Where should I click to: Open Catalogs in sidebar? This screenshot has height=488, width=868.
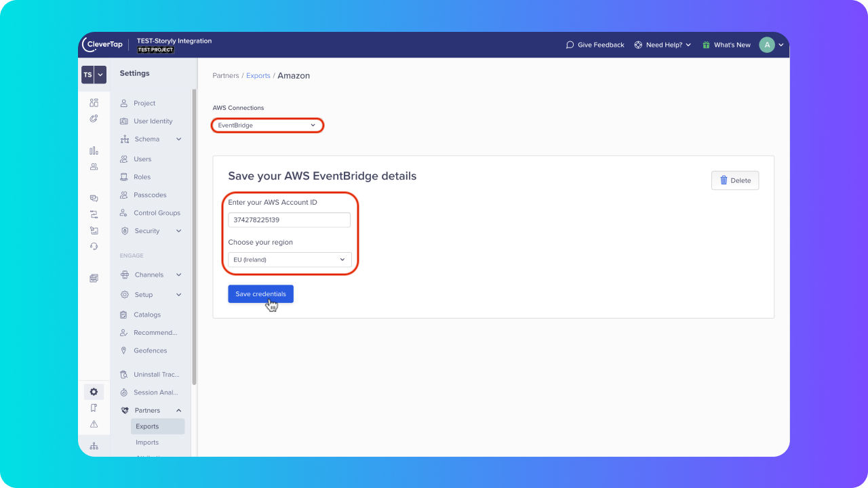point(147,314)
